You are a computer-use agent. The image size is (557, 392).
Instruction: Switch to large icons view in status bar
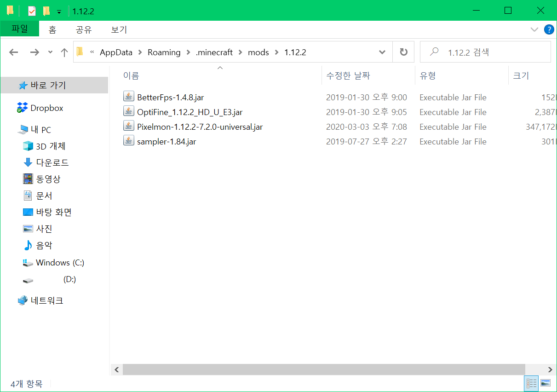[546, 383]
